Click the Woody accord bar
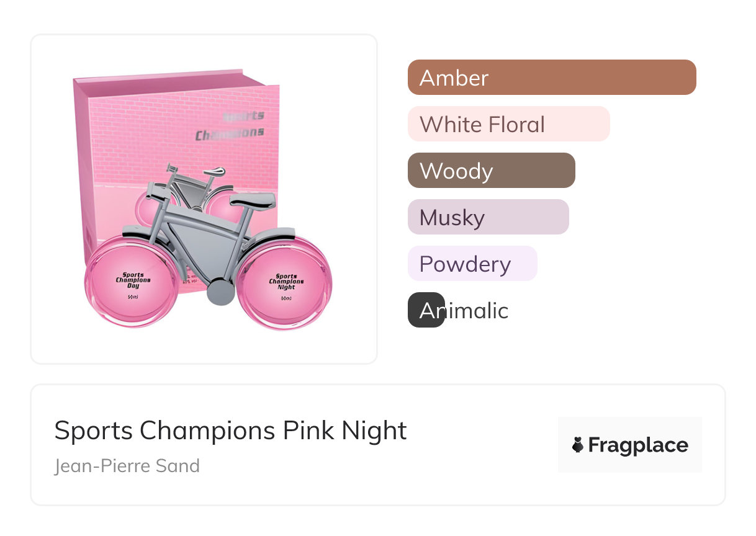This screenshot has height=536, width=756. point(491,171)
